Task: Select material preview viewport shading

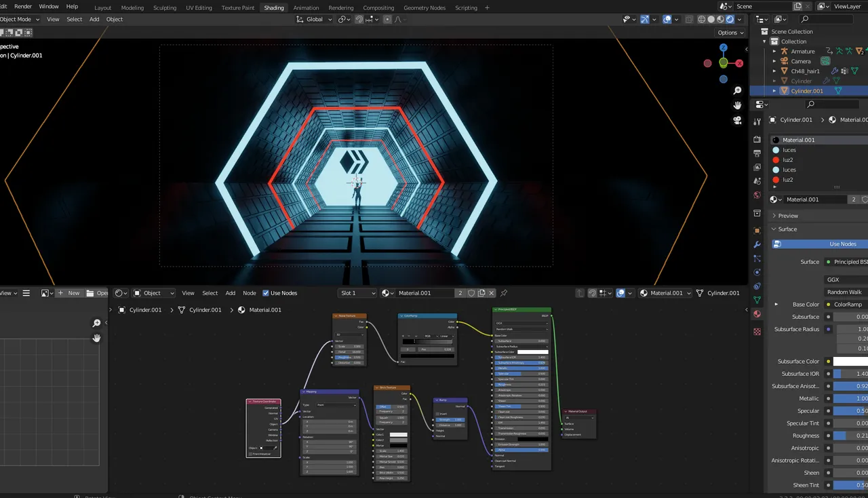Action: (720, 20)
